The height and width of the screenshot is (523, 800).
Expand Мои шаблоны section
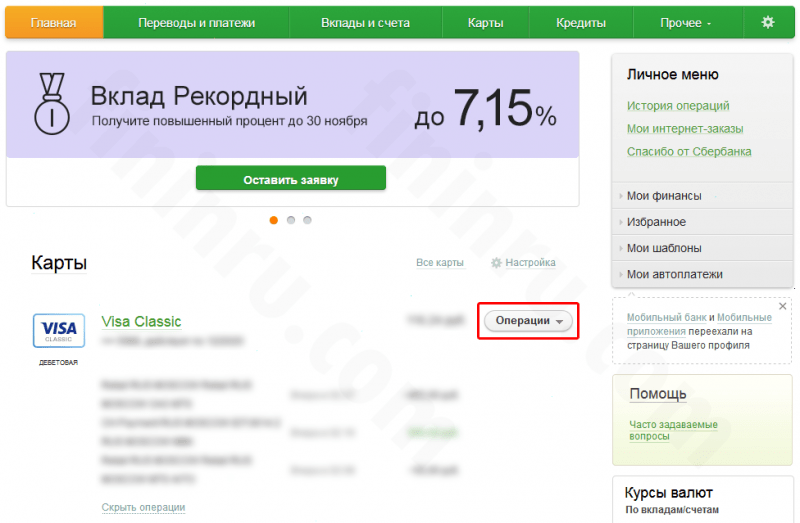point(702,248)
